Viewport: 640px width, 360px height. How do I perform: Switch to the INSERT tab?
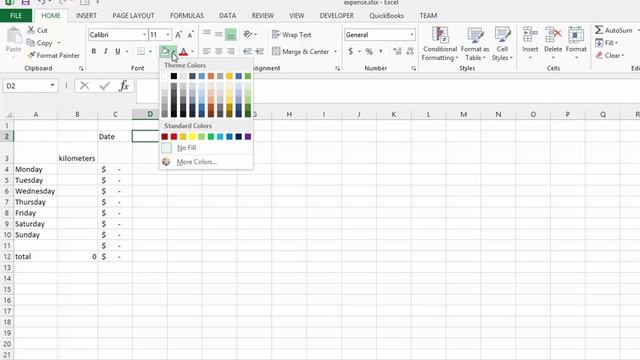86,16
